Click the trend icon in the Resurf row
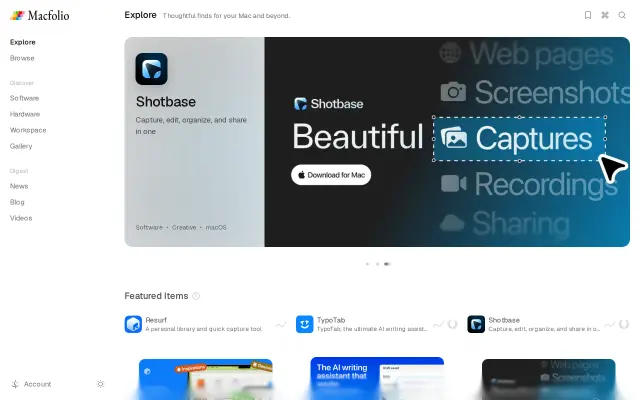The height and width of the screenshot is (400, 640). coord(281,324)
